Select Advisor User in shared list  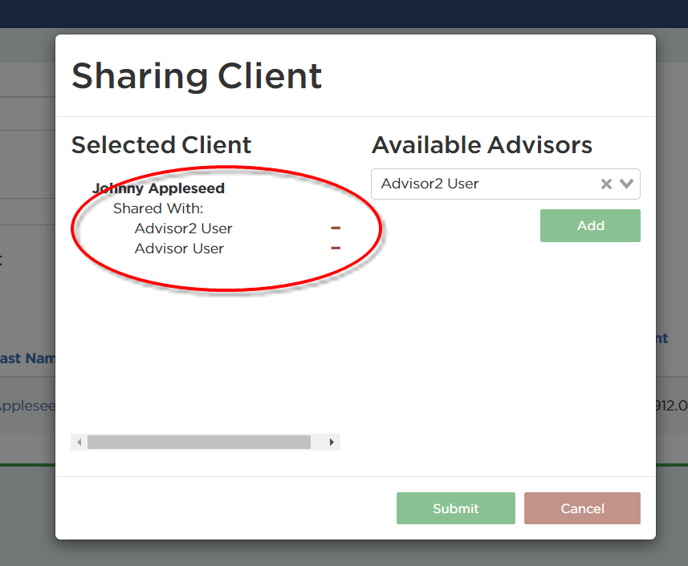pyautogui.click(x=179, y=249)
